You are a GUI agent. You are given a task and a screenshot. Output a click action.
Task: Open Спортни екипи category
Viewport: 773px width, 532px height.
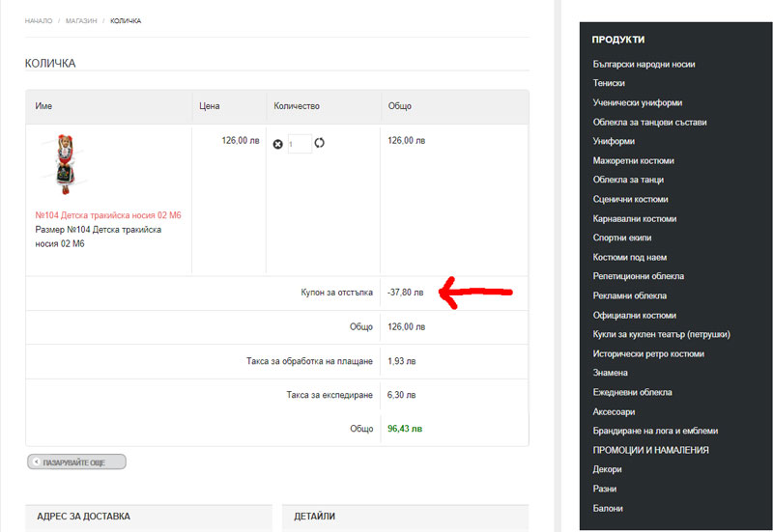point(622,238)
